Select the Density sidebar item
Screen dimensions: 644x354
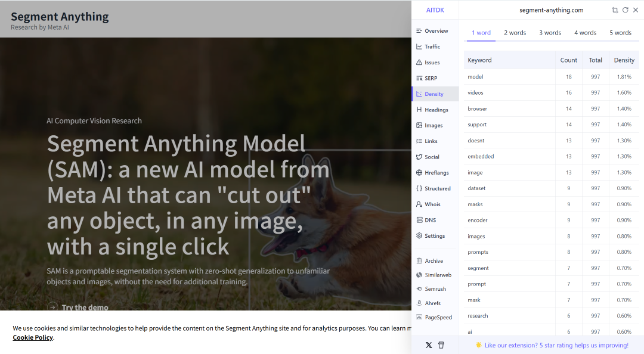(435, 94)
